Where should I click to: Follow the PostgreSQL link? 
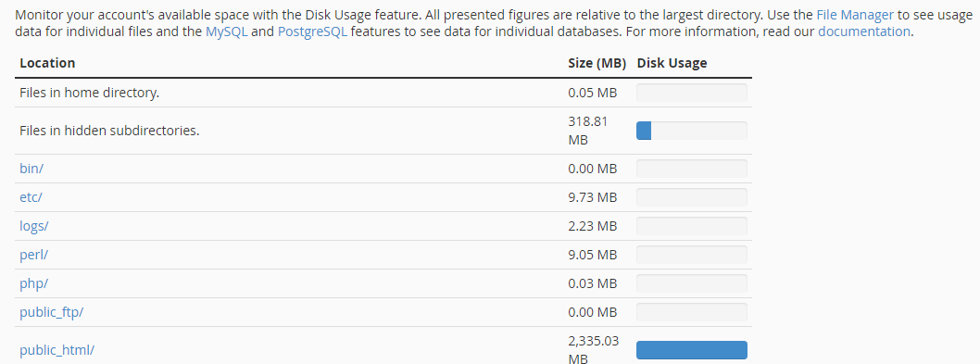click(312, 31)
